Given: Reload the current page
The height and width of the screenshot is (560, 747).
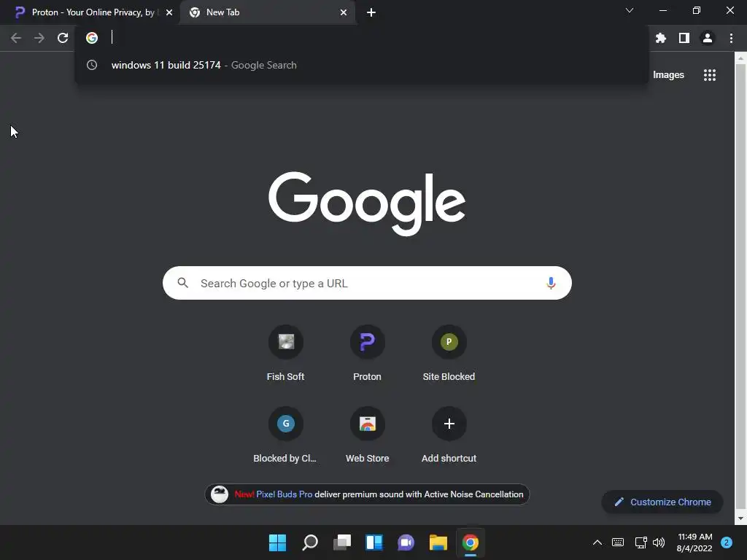Looking at the screenshot, I should [63, 38].
